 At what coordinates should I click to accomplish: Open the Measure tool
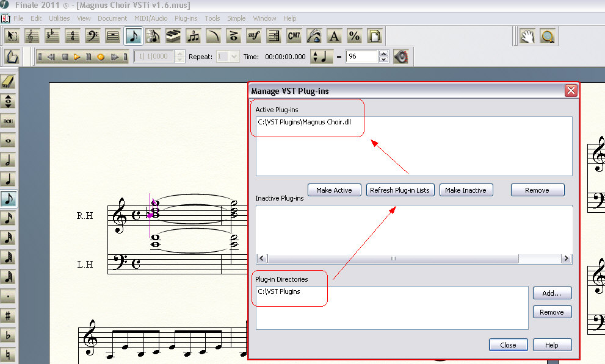(x=113, y=36)
